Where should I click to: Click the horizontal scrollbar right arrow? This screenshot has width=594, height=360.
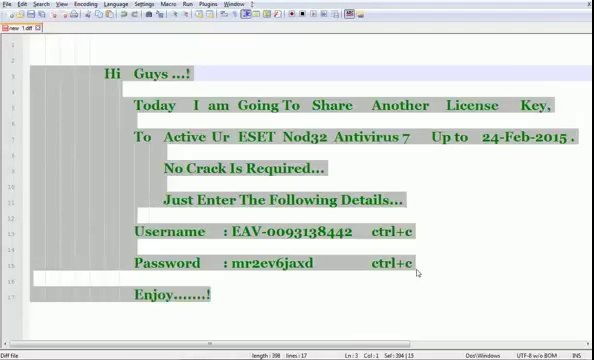[x=589, y=344]
